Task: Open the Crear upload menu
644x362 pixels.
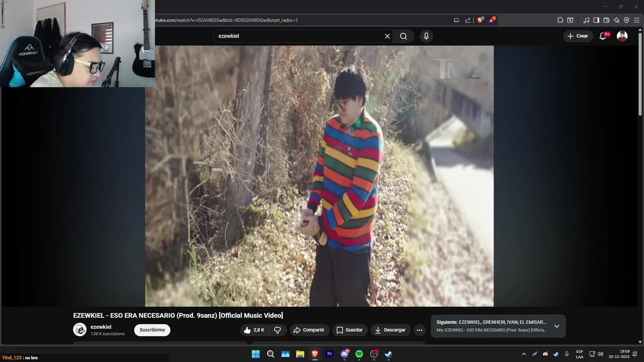Action: 578,36
